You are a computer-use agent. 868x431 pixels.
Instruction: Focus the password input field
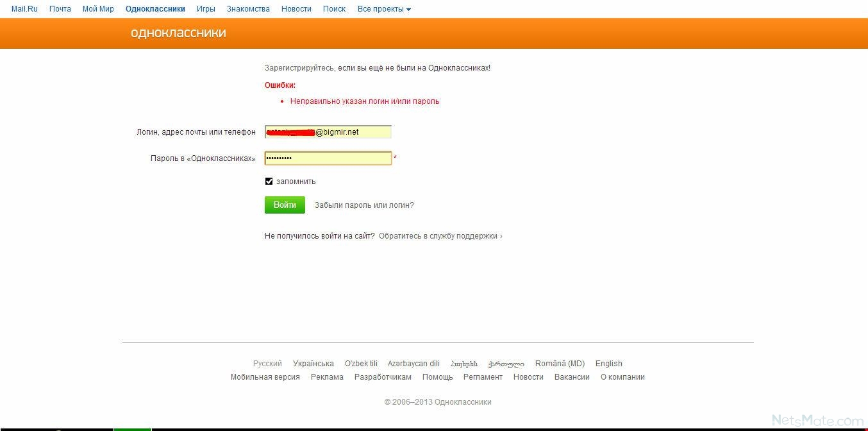coord(328,158)
